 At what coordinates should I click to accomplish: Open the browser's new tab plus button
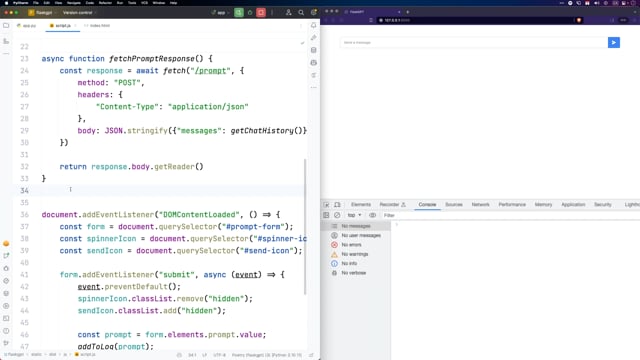click(407, 12)
